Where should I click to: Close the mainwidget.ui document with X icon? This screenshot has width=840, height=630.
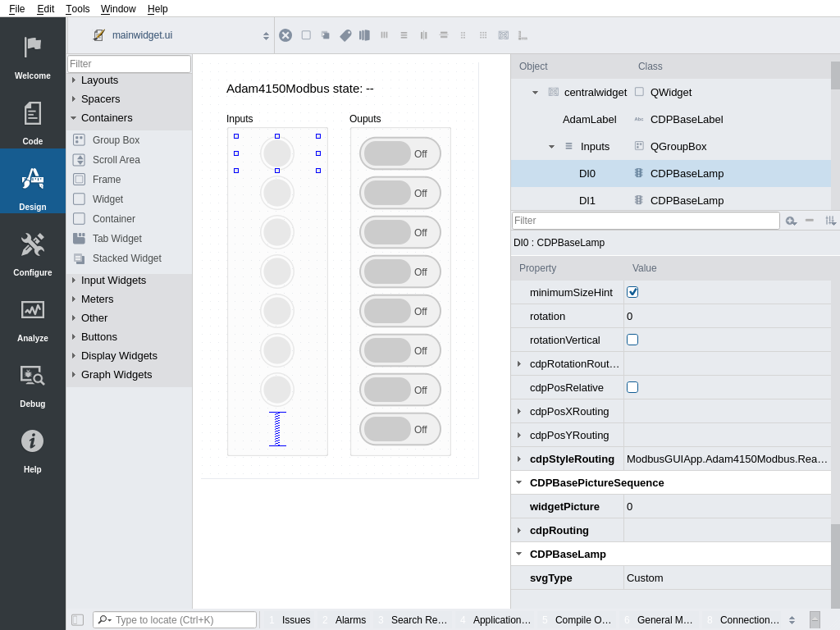coord(285,35)
